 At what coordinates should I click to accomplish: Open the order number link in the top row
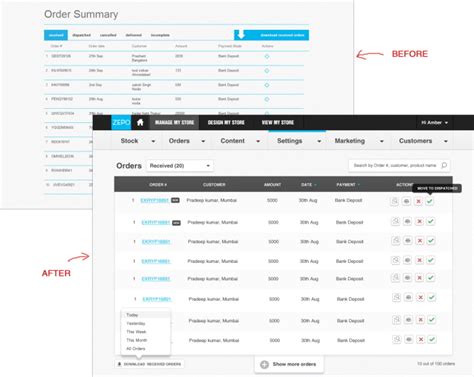[155, 200]
